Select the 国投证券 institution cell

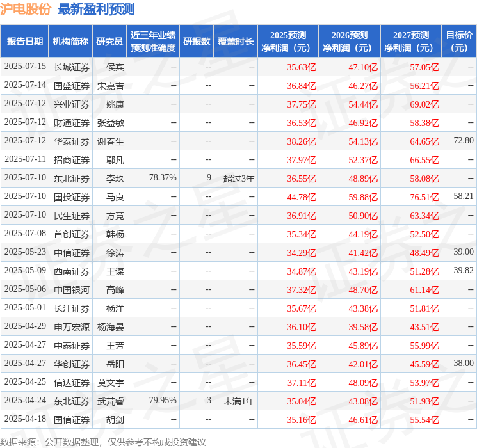(72, 197)
